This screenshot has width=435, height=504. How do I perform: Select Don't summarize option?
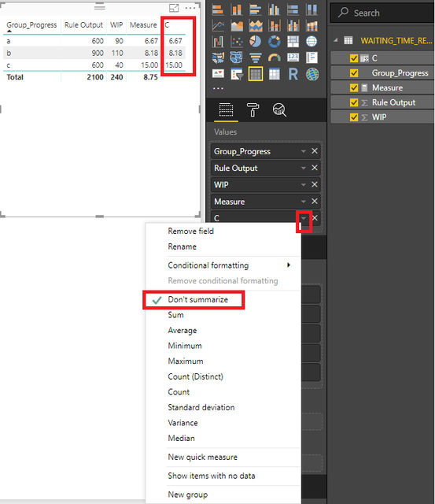pos(197,299)
